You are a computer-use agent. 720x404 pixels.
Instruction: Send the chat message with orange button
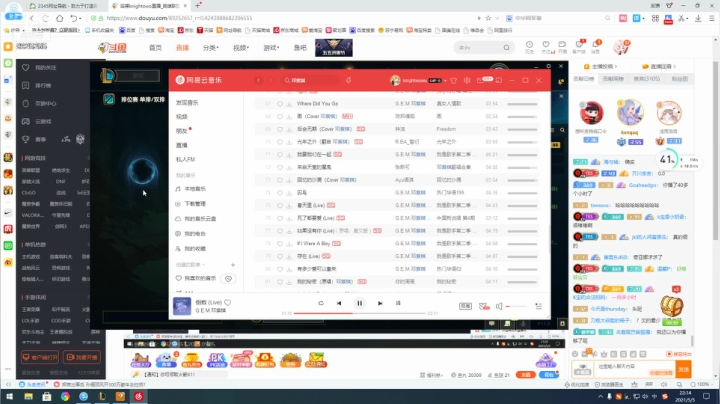(x=684, y=369)
